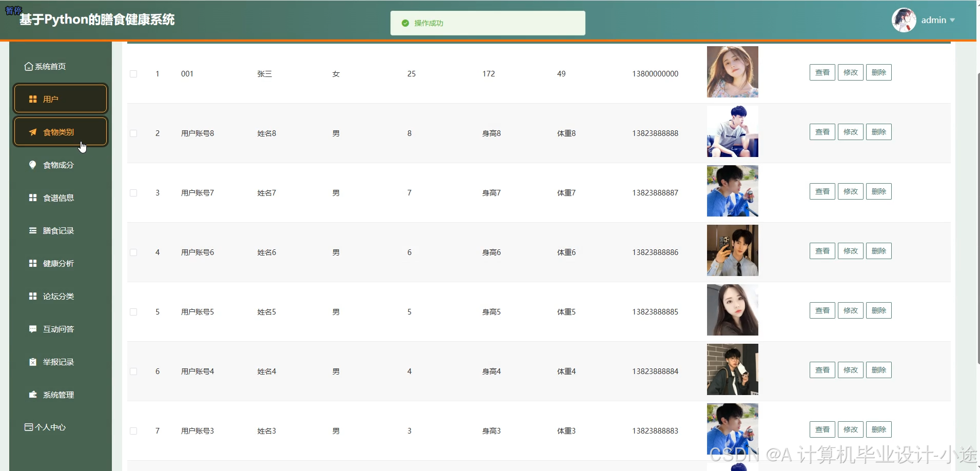
Task: Click the chat bubble icon beside 互动问答
Action: point(33,329)
